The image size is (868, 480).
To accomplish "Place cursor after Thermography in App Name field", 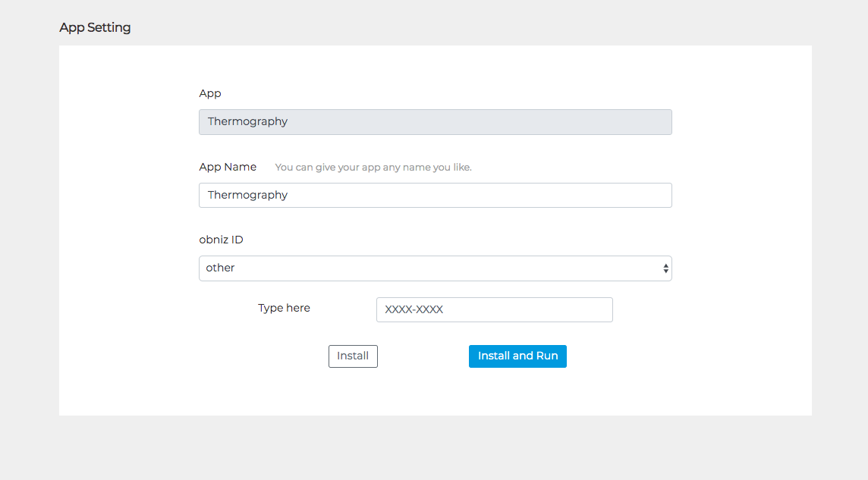I will tap(289, 196).
